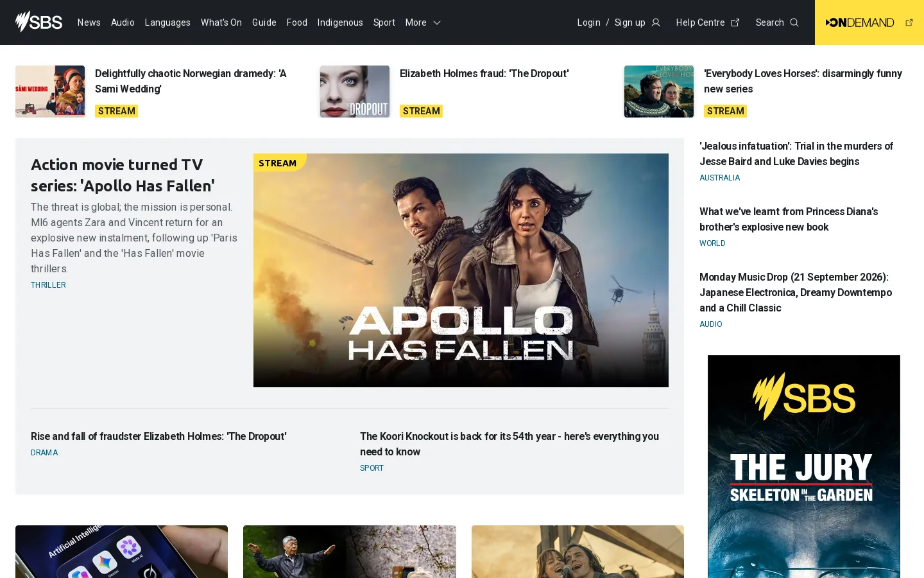Open the Sport menu item

pos(384,22)
